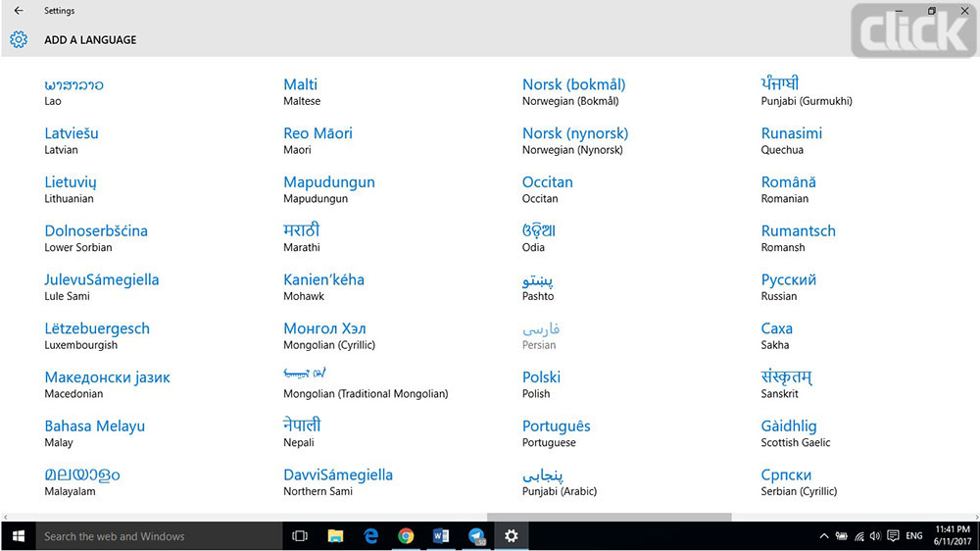Open the Windows Start menu
980x551 pixels.
[x=18, y=536]
